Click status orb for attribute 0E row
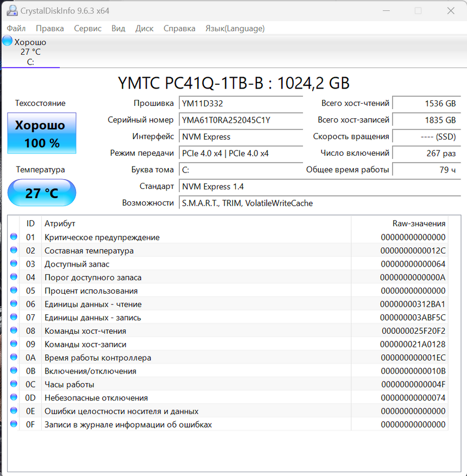This screenshot has height=476, width=467. [x=14, y=410]
